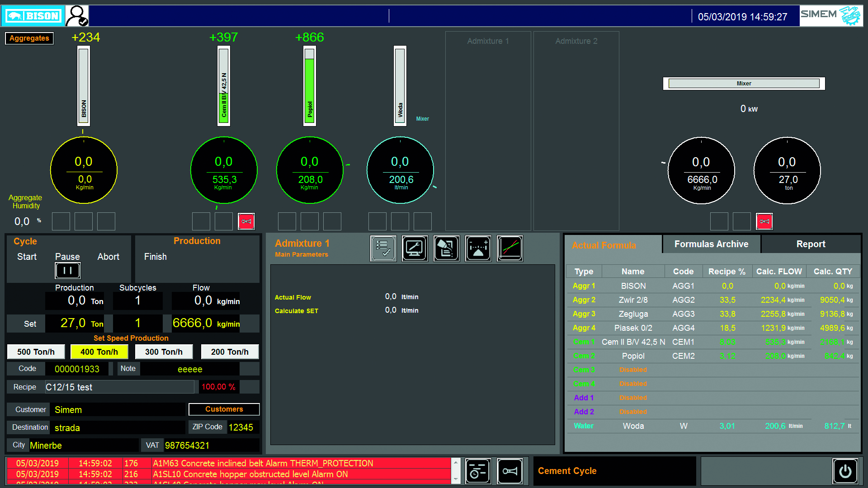Click the Popiol silo level bar
The image size is (868, 488).
310,86
